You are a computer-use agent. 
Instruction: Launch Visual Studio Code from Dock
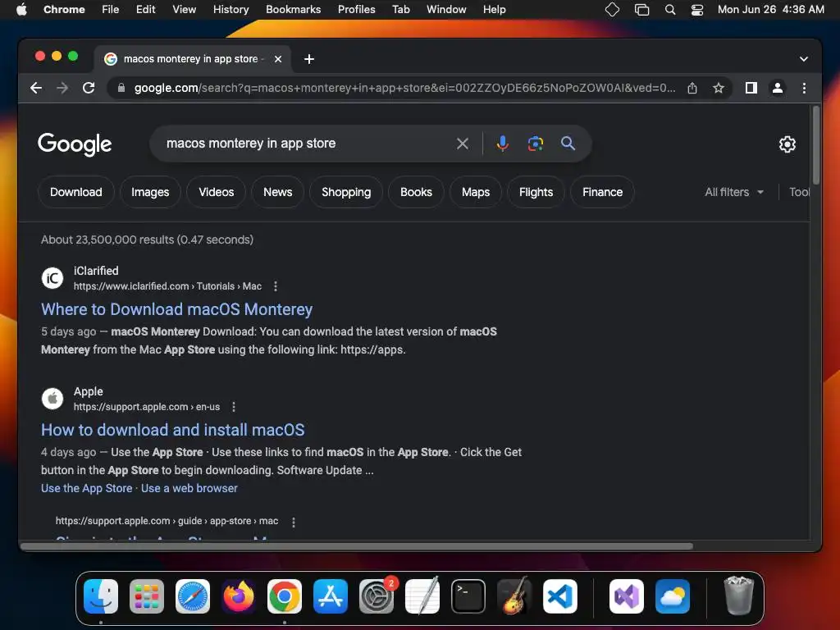coord(560,596)
